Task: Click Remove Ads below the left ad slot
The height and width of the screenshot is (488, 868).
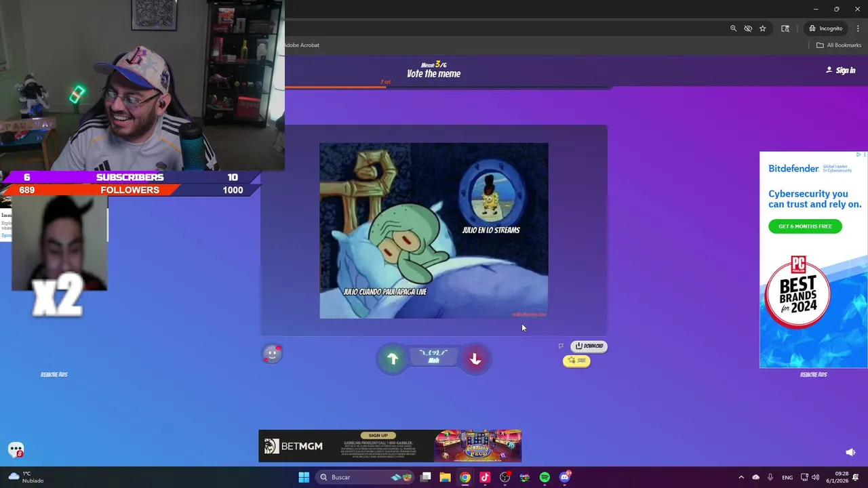Action: (x=54, y=374)
